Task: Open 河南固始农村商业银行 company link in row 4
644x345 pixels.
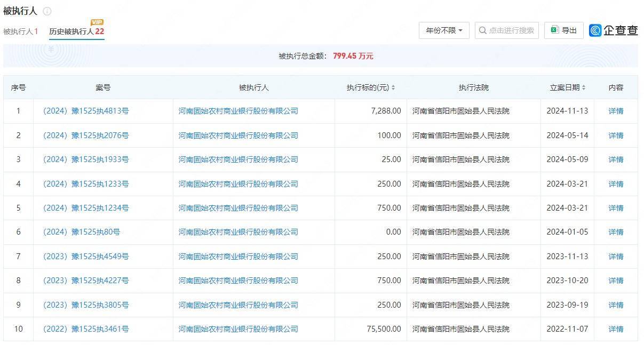Action: point(238,184)
